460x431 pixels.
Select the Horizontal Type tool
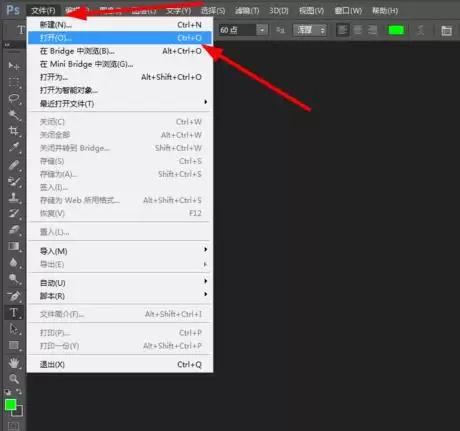14,313
